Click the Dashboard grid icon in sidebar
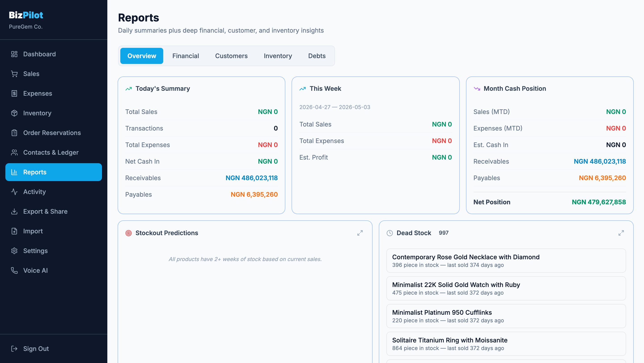Viewport: 644px width, 363px height. pyautogui.click(x=14, y=54)
